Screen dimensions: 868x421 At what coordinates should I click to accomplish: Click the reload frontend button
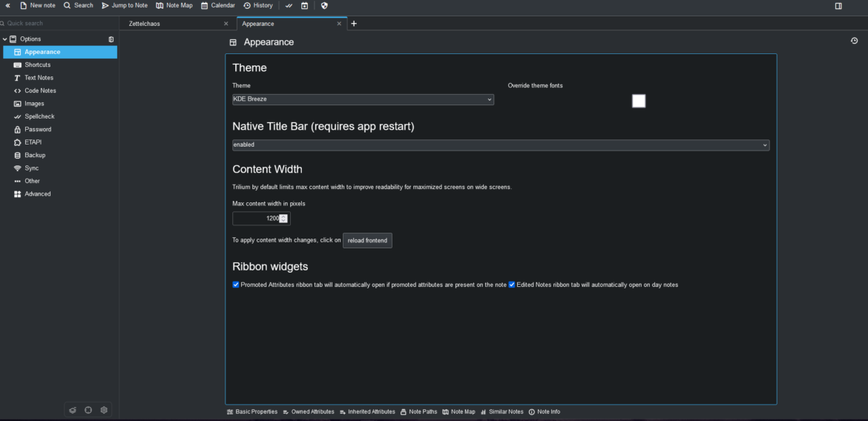click(x=367, y=241)
